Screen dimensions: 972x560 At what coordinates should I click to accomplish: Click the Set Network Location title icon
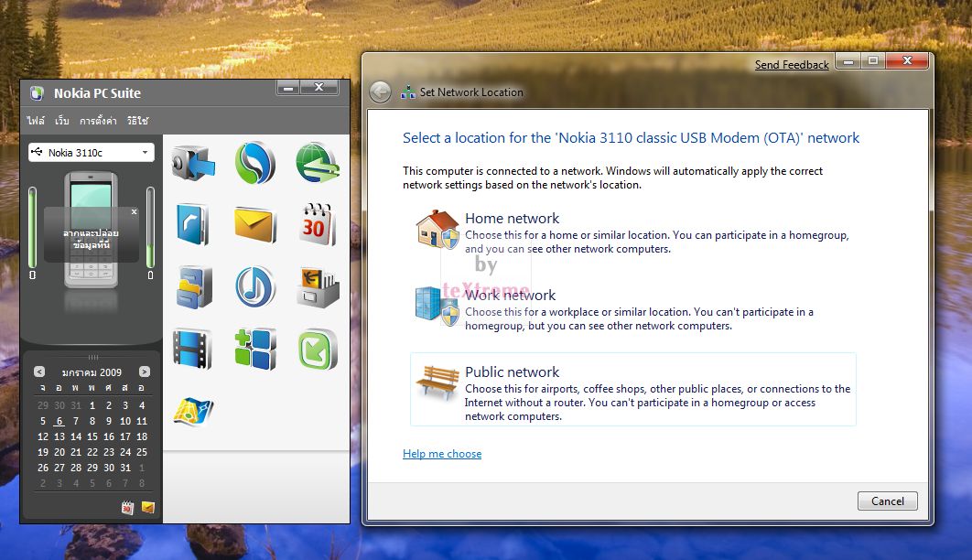(x=408, y=92)
